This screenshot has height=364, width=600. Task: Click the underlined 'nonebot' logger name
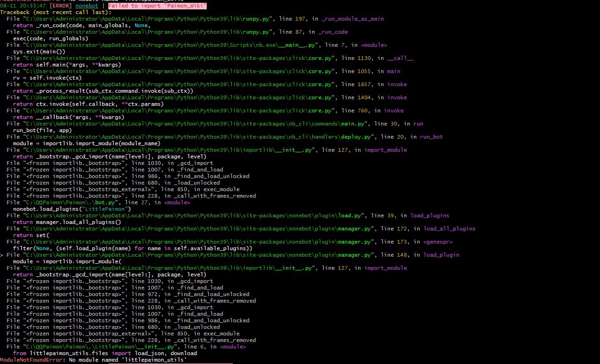[x=87, y=6]
